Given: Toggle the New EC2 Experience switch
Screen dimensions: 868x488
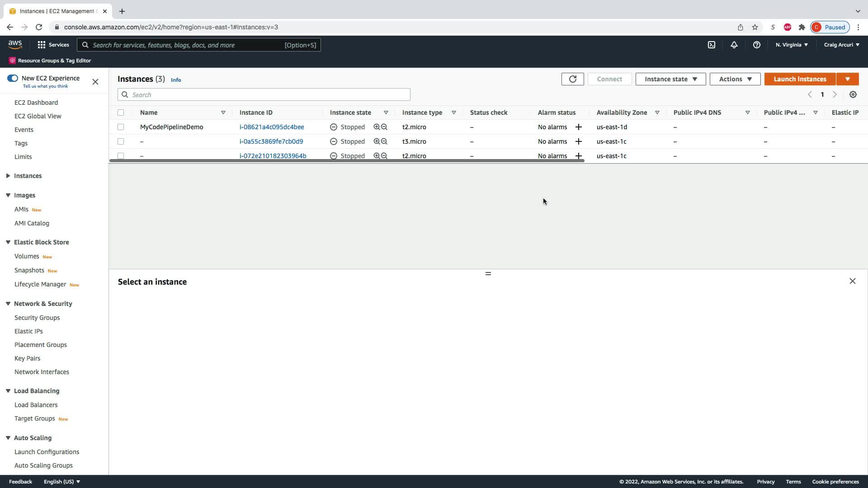Looking at the screenshot, I should (13, 78).
